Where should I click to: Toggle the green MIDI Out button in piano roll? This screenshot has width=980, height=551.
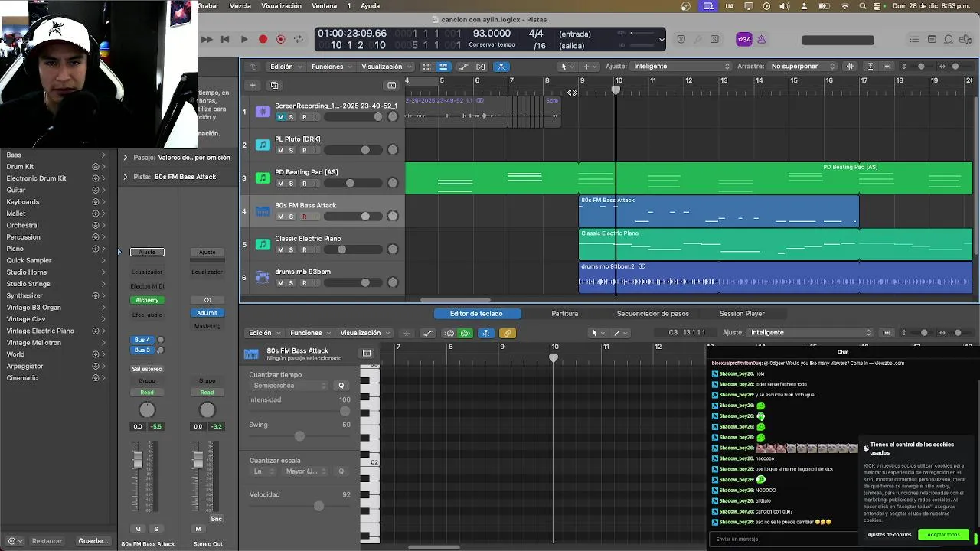tap(465, 333)
